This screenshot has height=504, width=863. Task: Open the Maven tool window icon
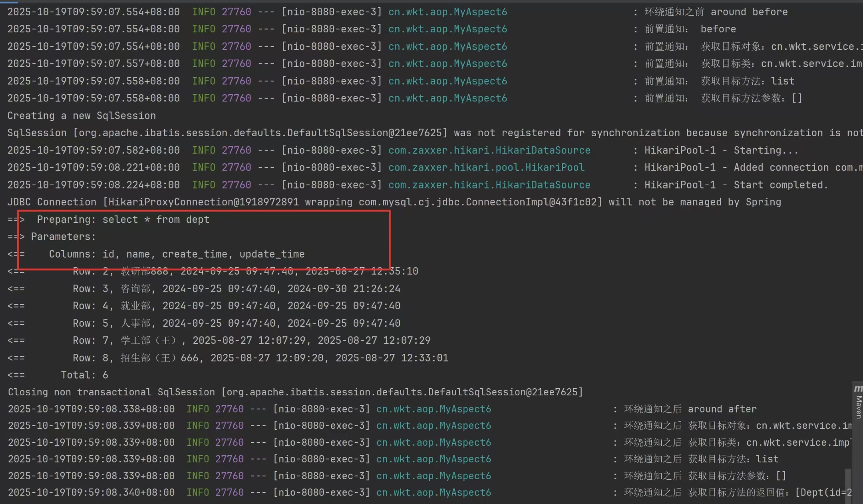coord(858,389)
